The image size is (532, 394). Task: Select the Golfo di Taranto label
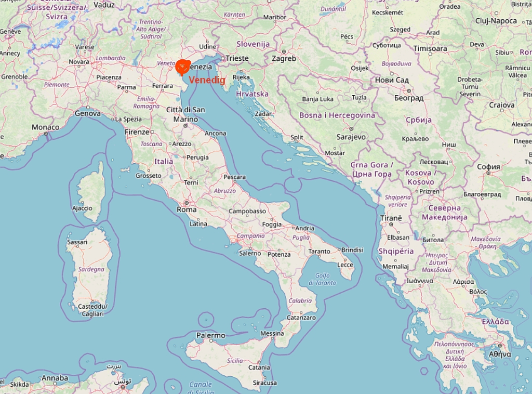click(322, 279)
